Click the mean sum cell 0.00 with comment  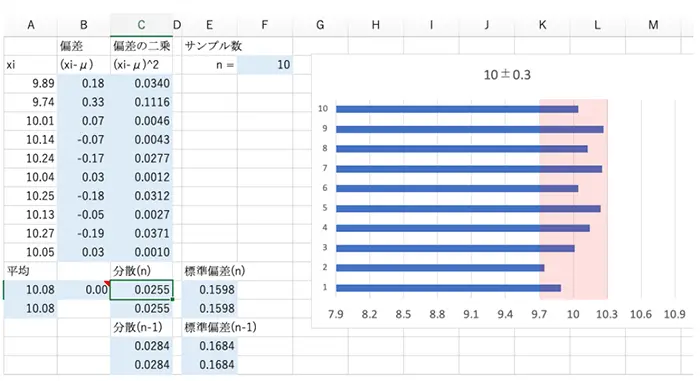click(83, 290)
